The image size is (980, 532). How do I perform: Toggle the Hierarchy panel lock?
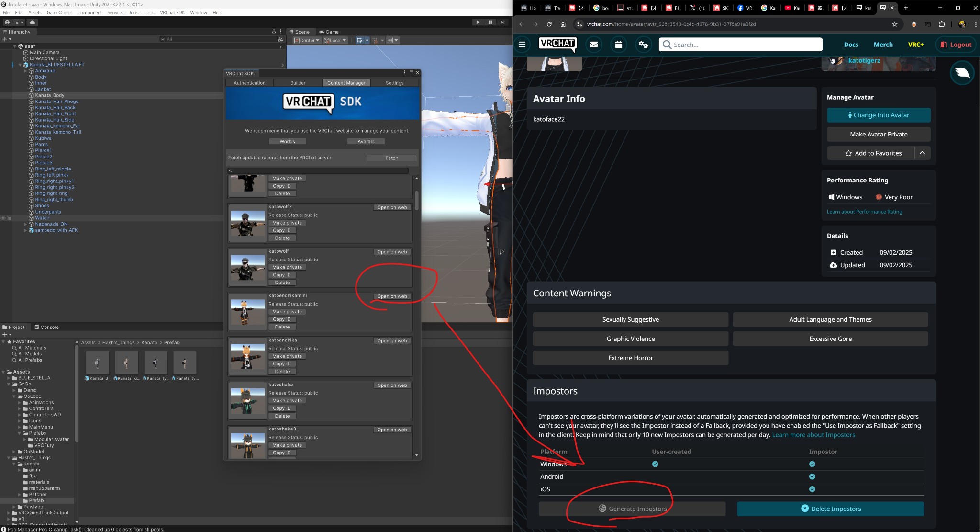tap(274, 32)
